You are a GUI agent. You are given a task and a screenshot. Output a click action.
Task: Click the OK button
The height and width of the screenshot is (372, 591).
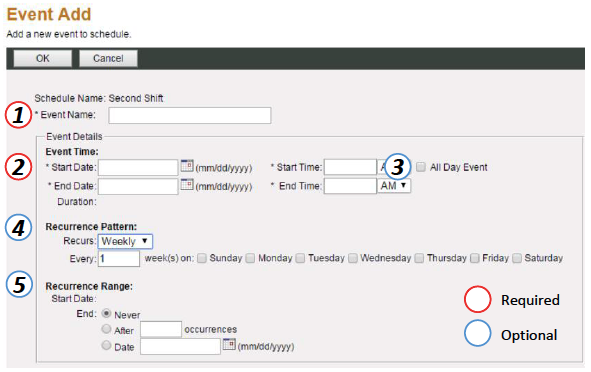pyautogui.click(x=43, y=58)
